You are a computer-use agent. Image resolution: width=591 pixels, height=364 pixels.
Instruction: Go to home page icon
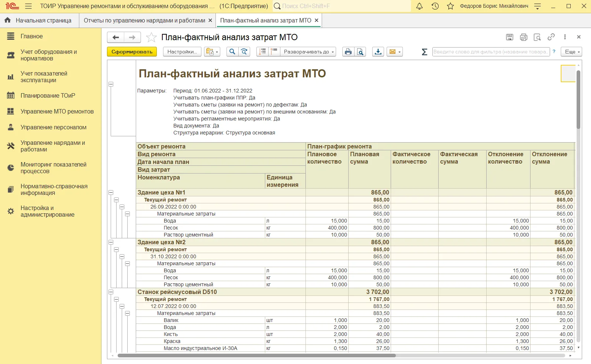point(8,20)
